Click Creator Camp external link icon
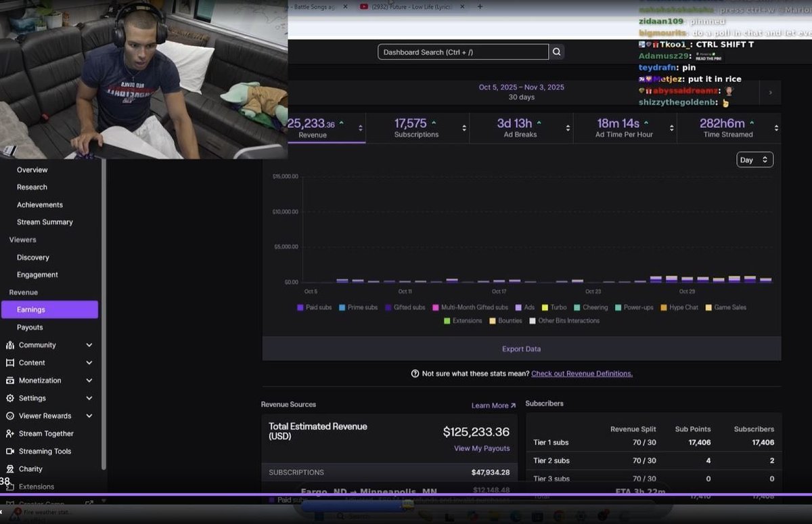This screenshot has width=812, height=524. (89, 504)
